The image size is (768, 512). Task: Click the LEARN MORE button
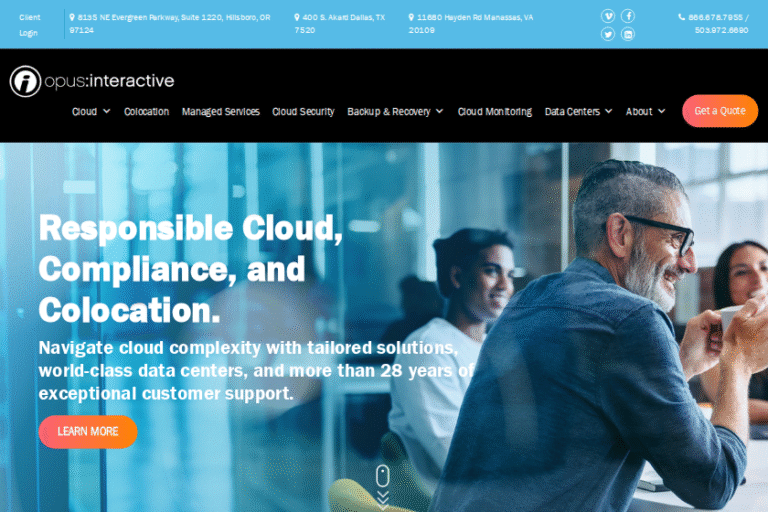coord(88,432)
